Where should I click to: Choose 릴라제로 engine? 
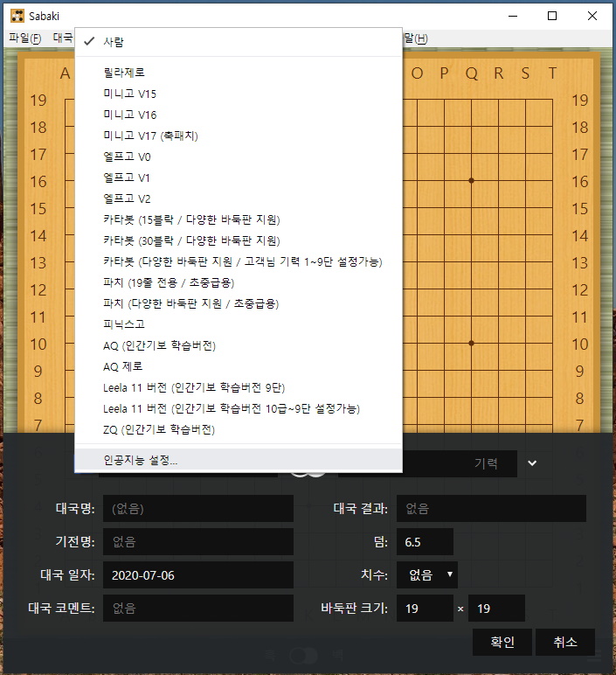[x=239, y=73]
